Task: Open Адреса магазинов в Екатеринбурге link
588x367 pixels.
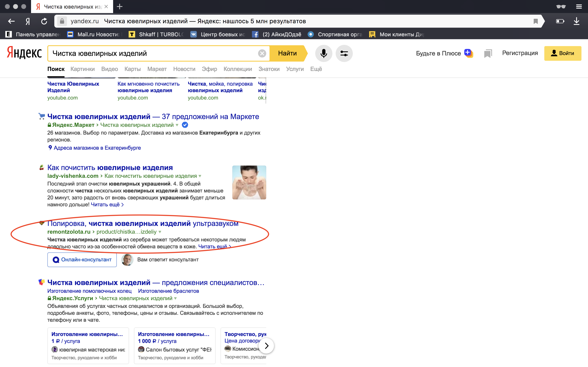Action: (x=97, y=148)
